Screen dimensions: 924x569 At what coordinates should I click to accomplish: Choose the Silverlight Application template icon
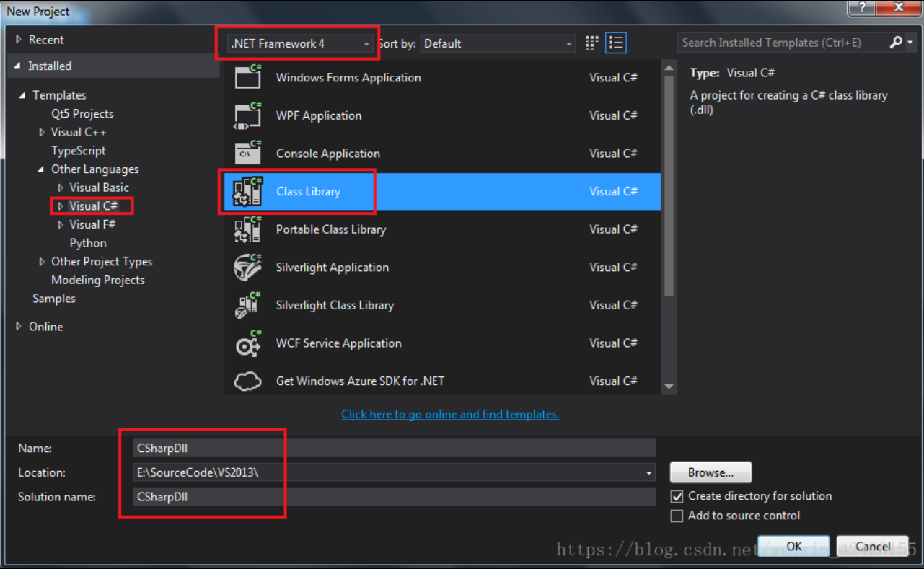pos(248,267)
